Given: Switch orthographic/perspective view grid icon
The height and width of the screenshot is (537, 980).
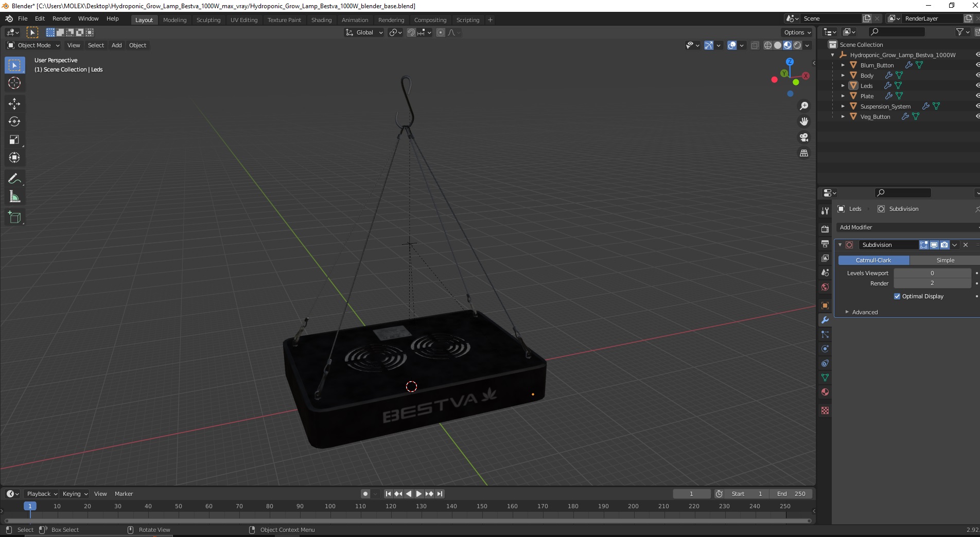Looking at the screenshot, I should 804,153.
